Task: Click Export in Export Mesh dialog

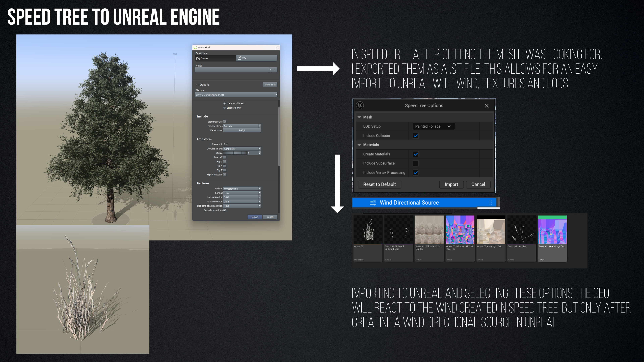Action: point(255,217)
